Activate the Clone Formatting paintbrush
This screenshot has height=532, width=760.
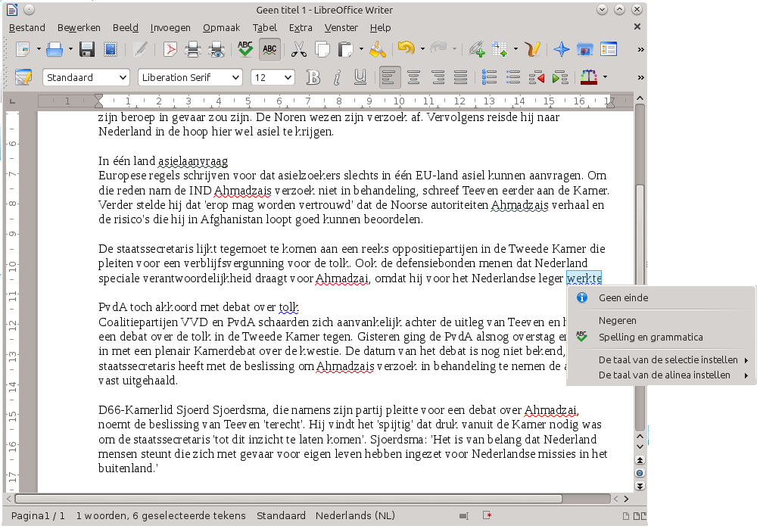(x=378, y=49)
